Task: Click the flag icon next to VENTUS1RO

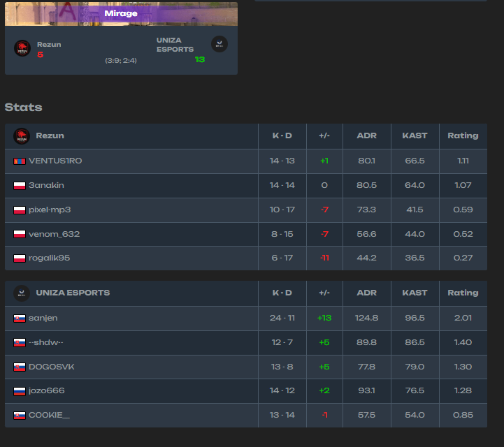Action: (x=20, y=161)
